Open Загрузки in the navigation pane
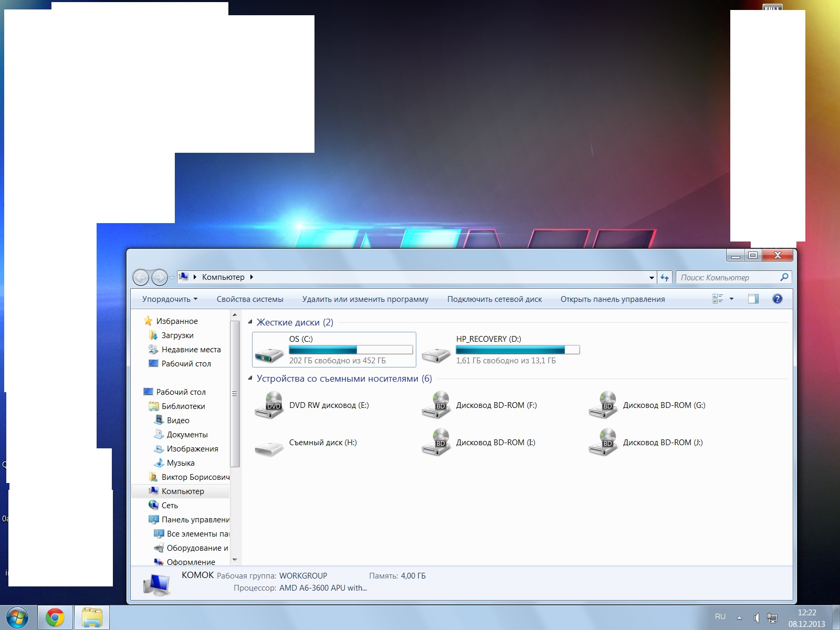This screenshot has height=630, width=840. point(177,335)
